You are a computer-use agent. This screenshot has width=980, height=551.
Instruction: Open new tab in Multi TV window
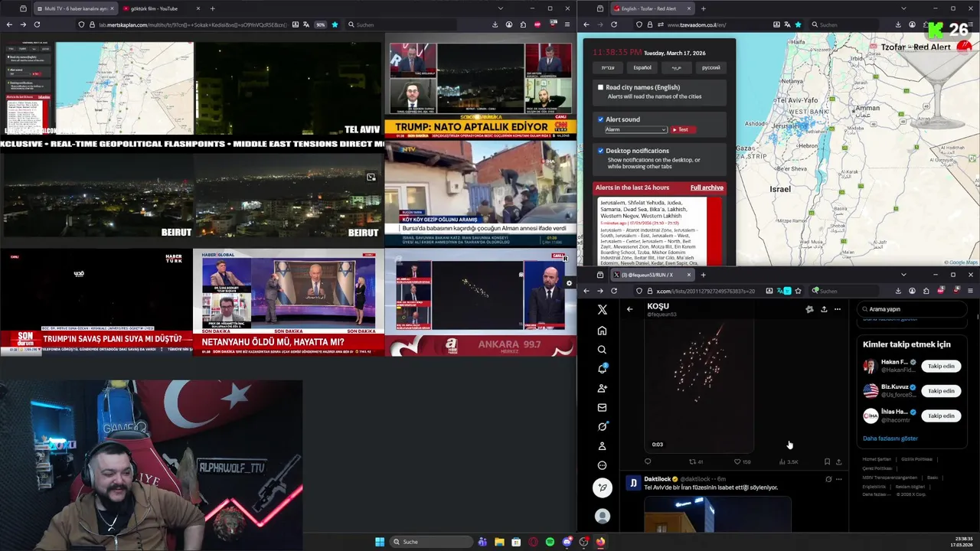pos(214,8)
